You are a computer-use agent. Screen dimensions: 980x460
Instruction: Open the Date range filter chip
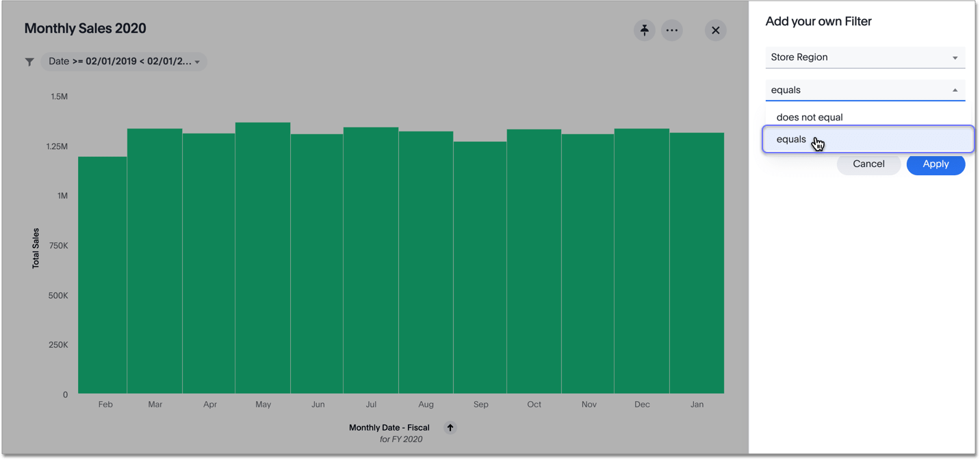point(120,62)
